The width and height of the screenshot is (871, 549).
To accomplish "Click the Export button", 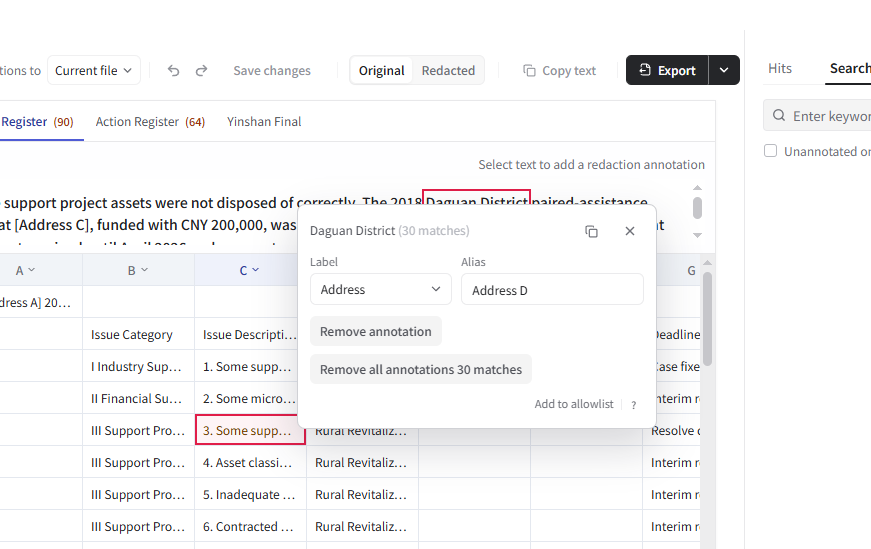I will click(667, 70).
